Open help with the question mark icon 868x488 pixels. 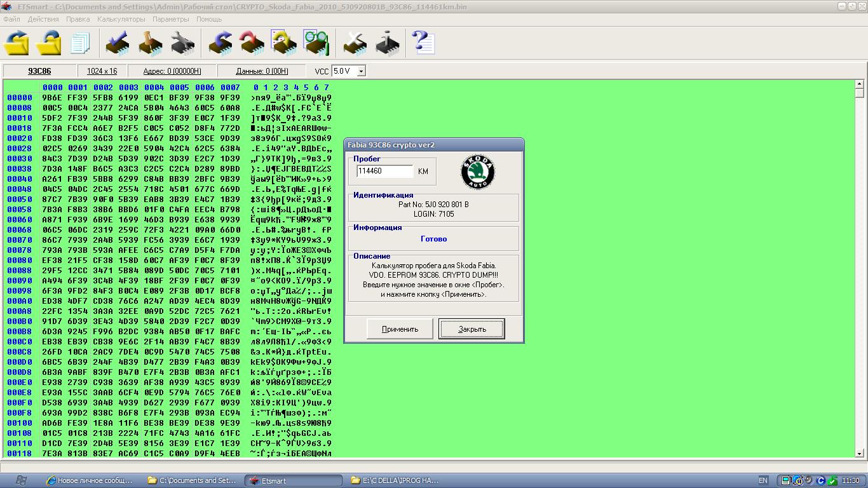[x=423, y=43]
